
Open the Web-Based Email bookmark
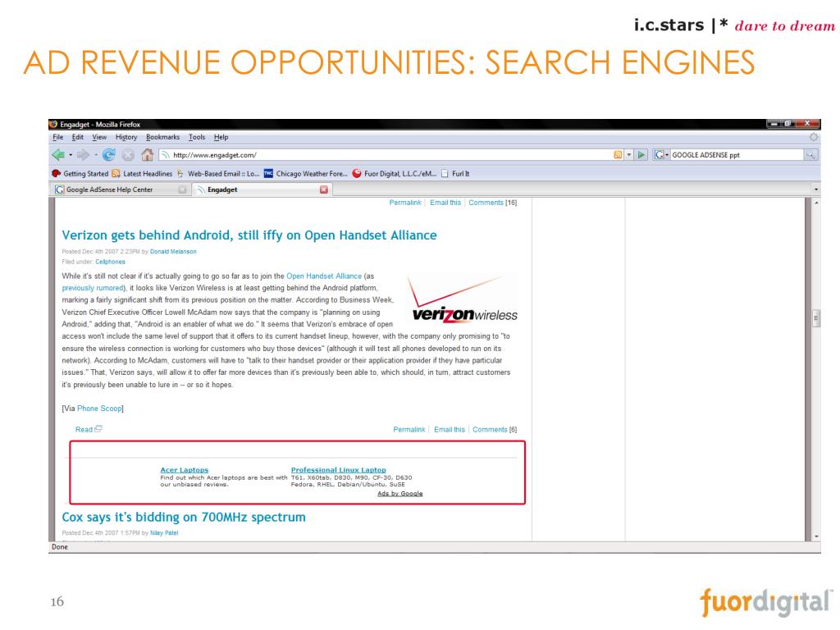(x=218, y=174)
